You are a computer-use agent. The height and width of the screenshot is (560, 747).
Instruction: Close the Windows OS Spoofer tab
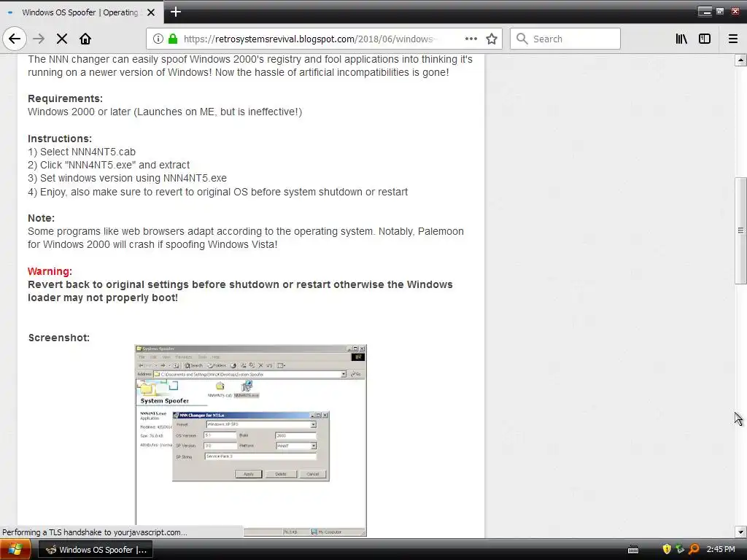(x=151, y=12)
